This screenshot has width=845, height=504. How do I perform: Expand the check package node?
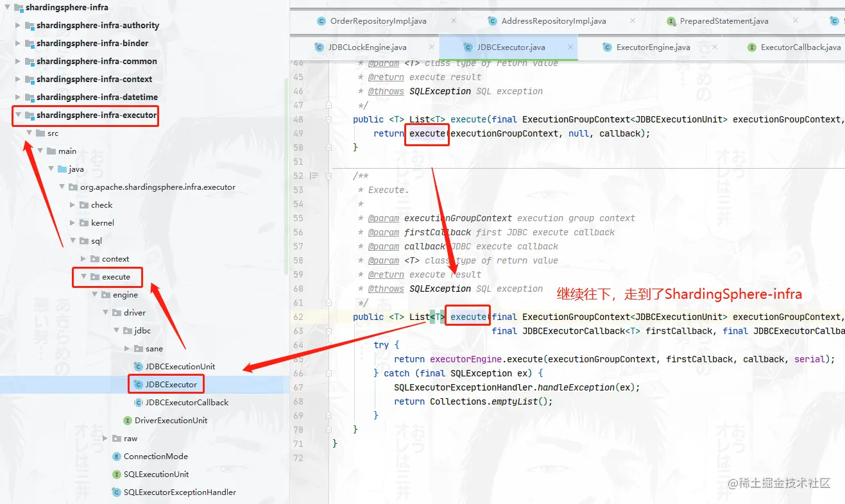73,205
